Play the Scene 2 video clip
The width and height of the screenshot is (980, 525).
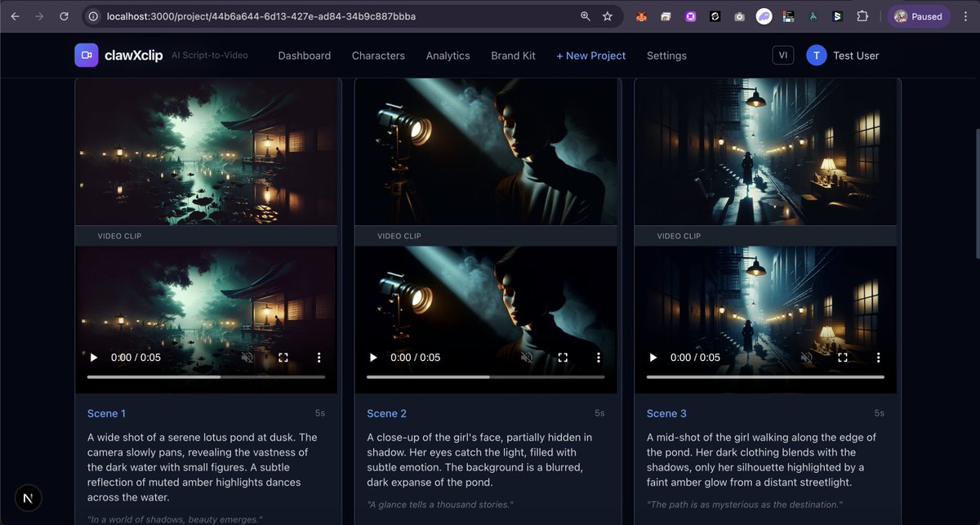pyautogui.click(x=373, y=358)
